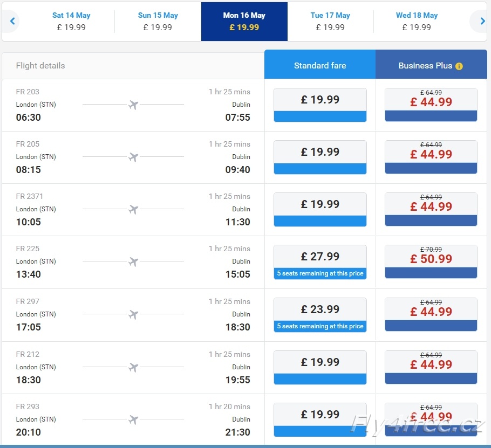Click the airplane icon for flight FR 293
491x448 pixels.
[133, 419]
